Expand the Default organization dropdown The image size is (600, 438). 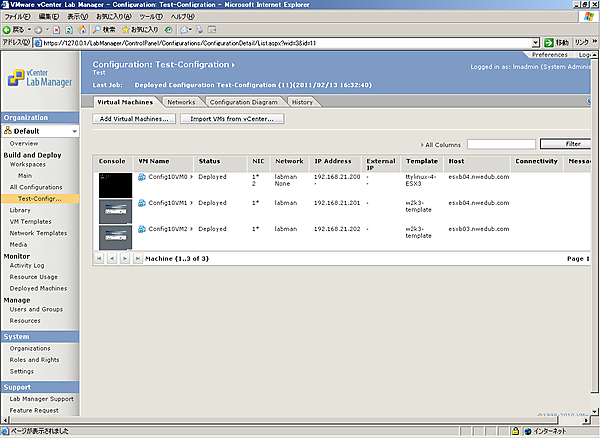coord(75,131)
